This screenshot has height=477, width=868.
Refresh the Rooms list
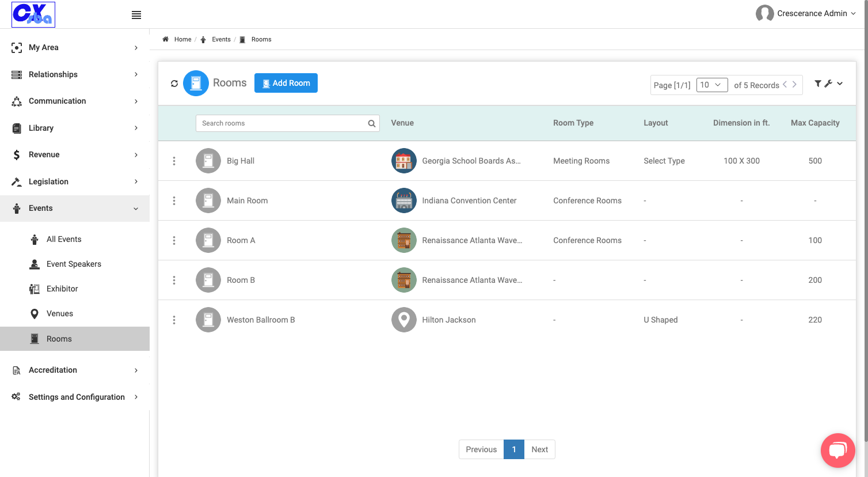pyautogui.click(x=174, y=84)
